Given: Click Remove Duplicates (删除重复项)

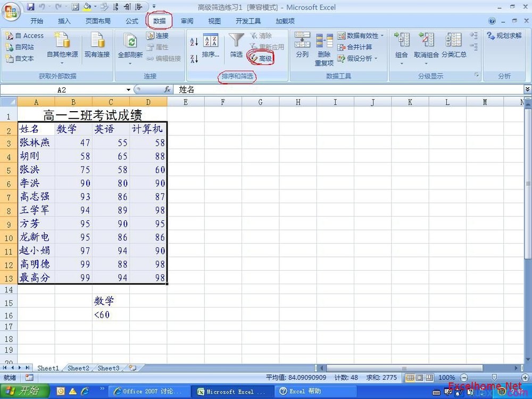Looking at the screenshot, I should click(x=325, y=49).
